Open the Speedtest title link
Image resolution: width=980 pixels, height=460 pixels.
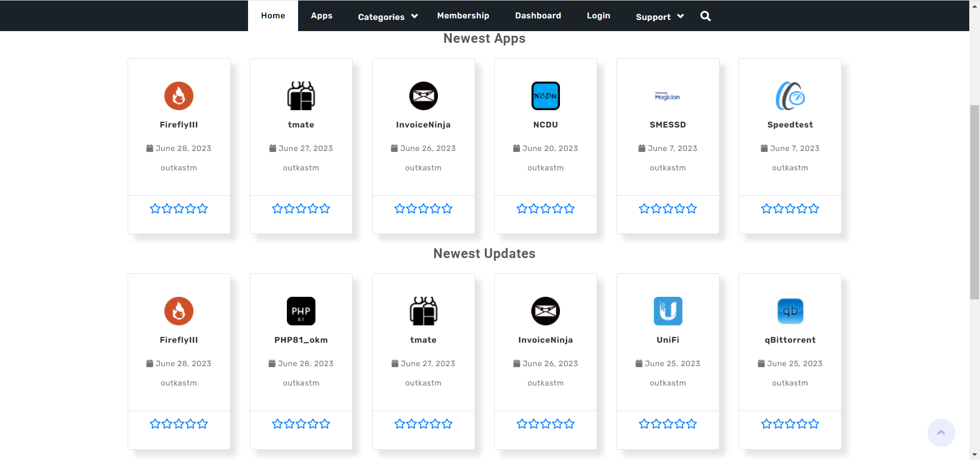click(x=790, y=124)
